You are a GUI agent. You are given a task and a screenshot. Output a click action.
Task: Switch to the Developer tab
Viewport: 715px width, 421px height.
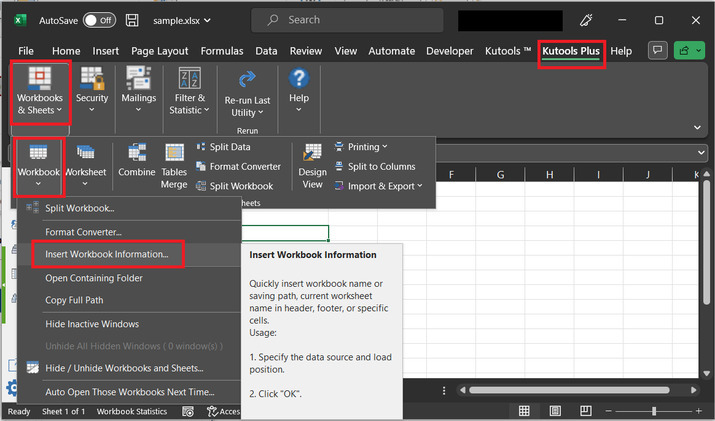450,51
